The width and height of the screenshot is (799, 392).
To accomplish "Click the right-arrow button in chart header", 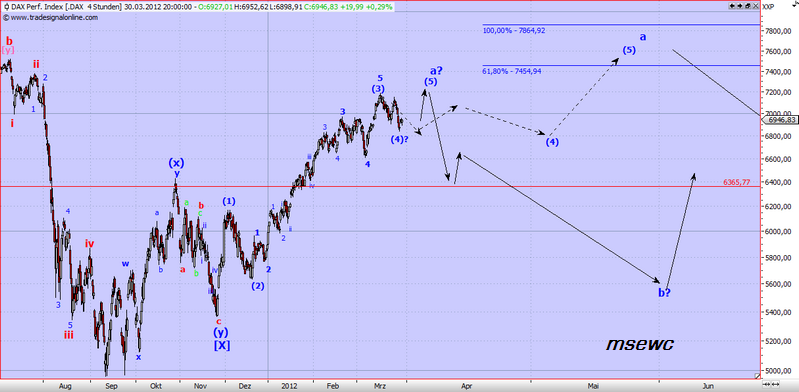I will point(740,6).
